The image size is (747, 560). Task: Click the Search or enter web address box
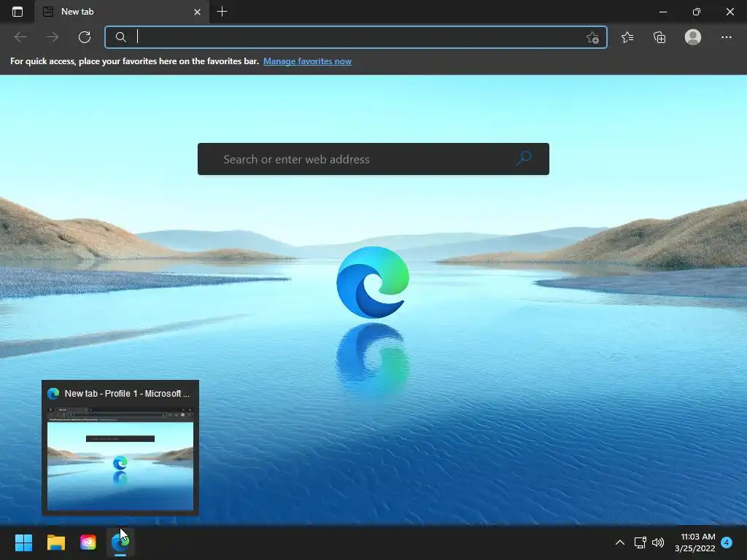coord(373,159)
